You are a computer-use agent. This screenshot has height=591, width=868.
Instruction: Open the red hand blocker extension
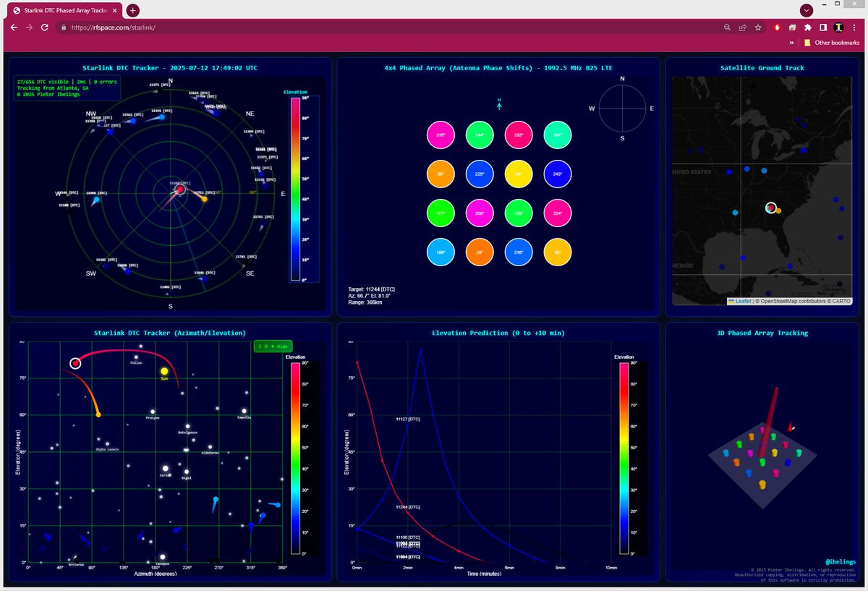(778, 27)
